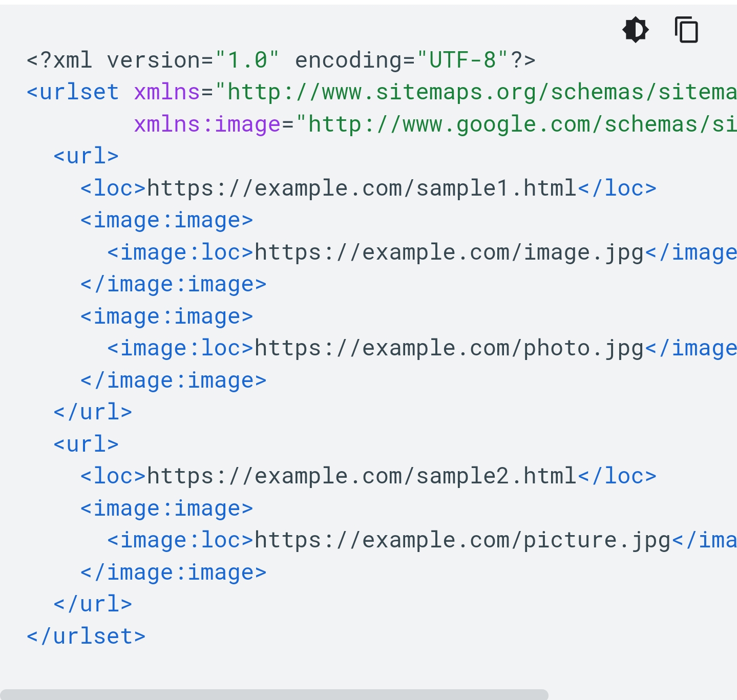Viewport: 737px width, 700px height.
Task: Toggle dark code theme icon
Action: click(x=636, y=30)
